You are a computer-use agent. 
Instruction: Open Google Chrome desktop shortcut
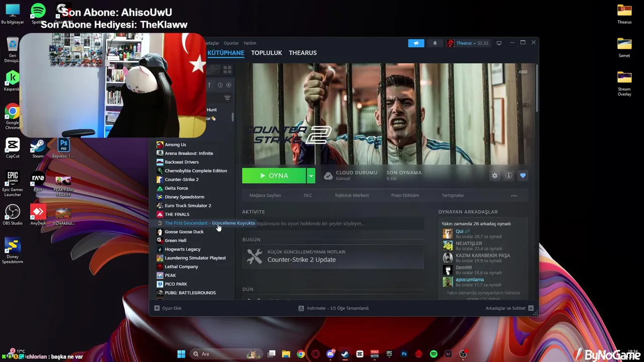point(13,117)
